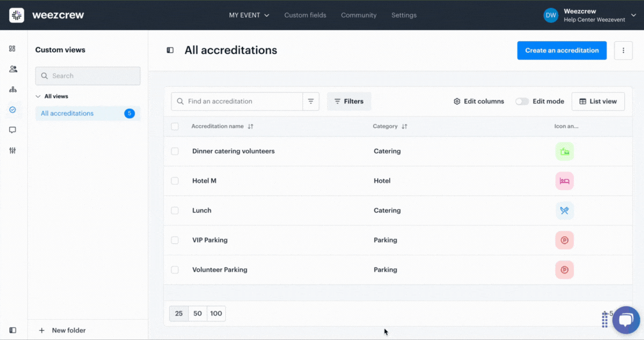Click the Hotel category cell

[x=382, y=181]
